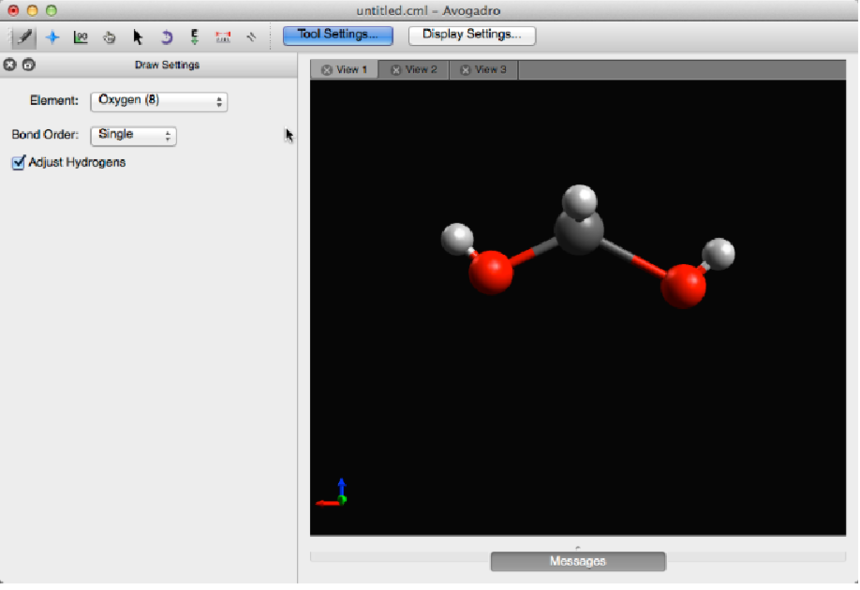Viewport: 860px width, 590px height.
Task: Uncheck the Adjust Hydrogens checkbox
Action: 18,162
